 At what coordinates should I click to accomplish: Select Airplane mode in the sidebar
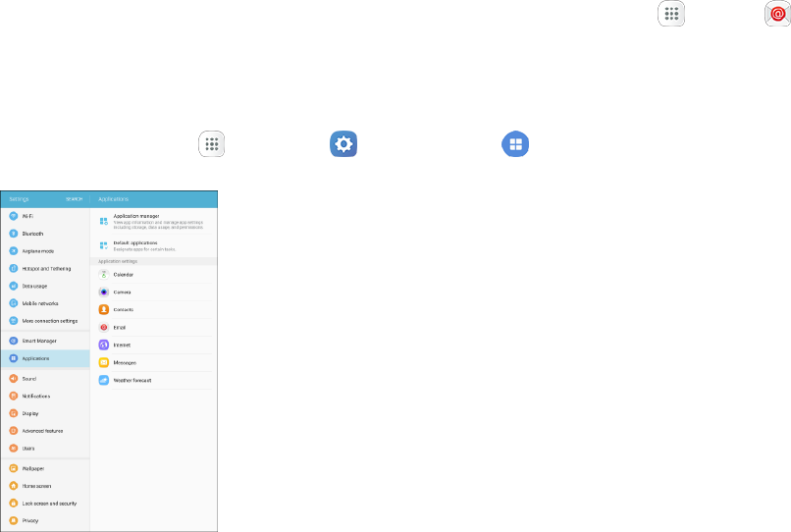45,251
